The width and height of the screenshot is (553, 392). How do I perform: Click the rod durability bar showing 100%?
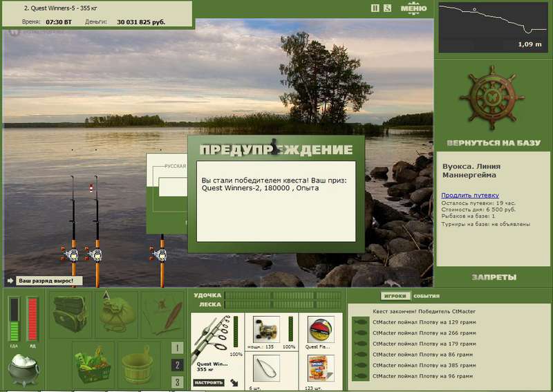(236, 332)
